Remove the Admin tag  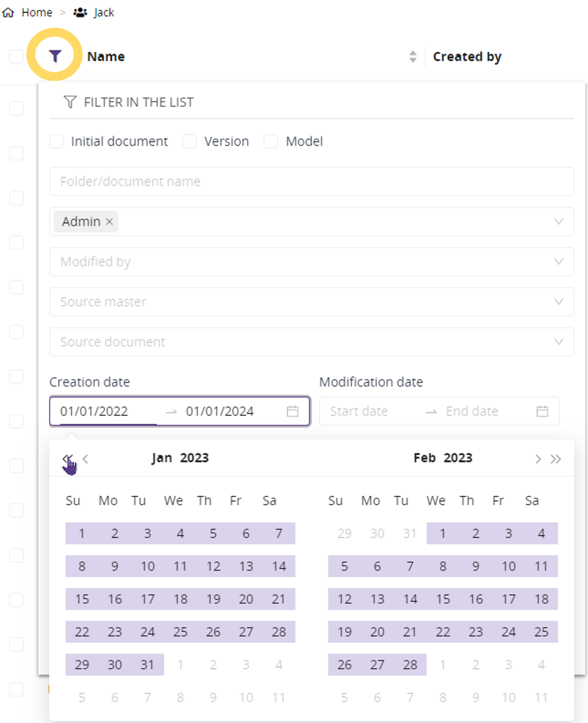click(x=109, y=221)
